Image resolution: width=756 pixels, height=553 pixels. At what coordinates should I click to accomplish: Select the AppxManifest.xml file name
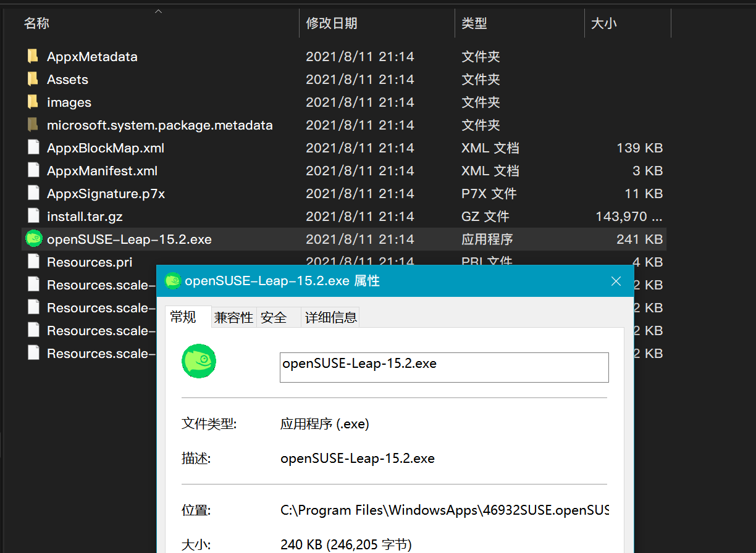pyautogui.click(x=102, y=171)
